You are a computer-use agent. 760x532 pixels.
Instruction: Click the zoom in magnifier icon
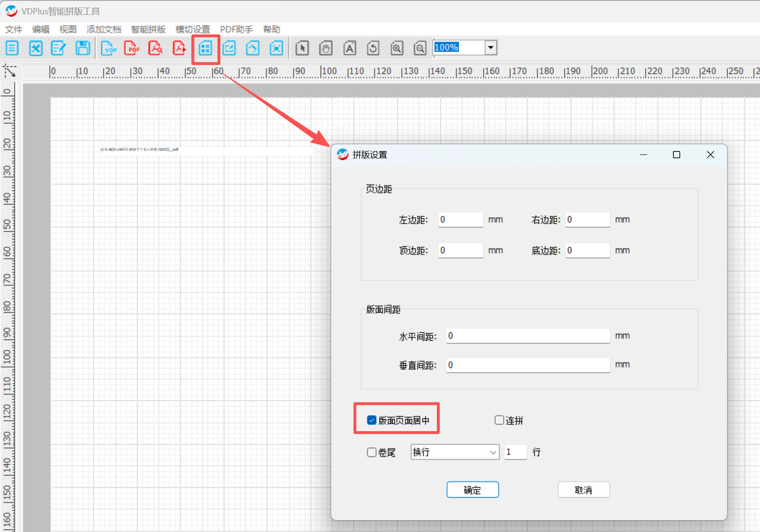coord(397,48)
